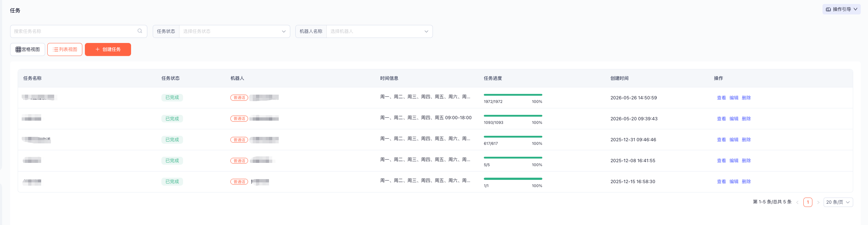Click 删除 for task created 2026-05-26 14:50:59

pyautogui.click(x=746, y=98)
